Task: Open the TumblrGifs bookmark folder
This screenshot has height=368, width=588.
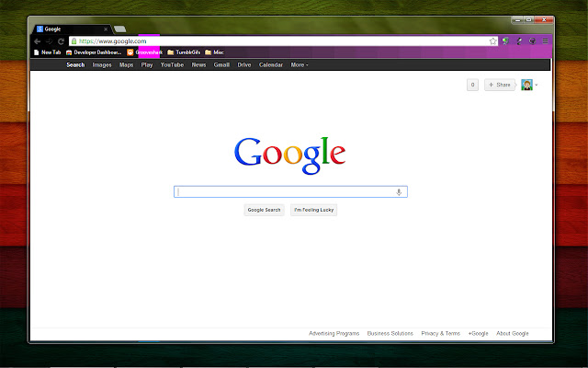Action: (184, 52)
